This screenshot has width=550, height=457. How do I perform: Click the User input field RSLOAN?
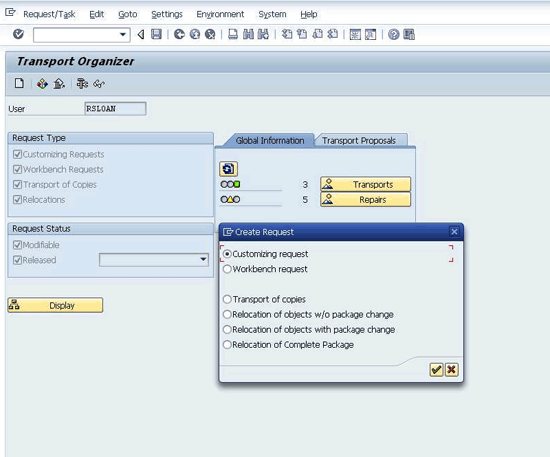coord(115,109)
